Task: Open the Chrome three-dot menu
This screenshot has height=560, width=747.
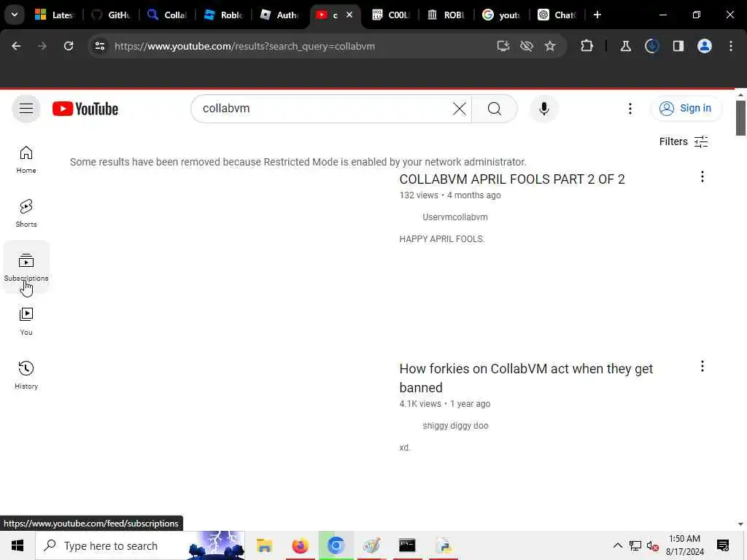Action: (x=731, y=46)
